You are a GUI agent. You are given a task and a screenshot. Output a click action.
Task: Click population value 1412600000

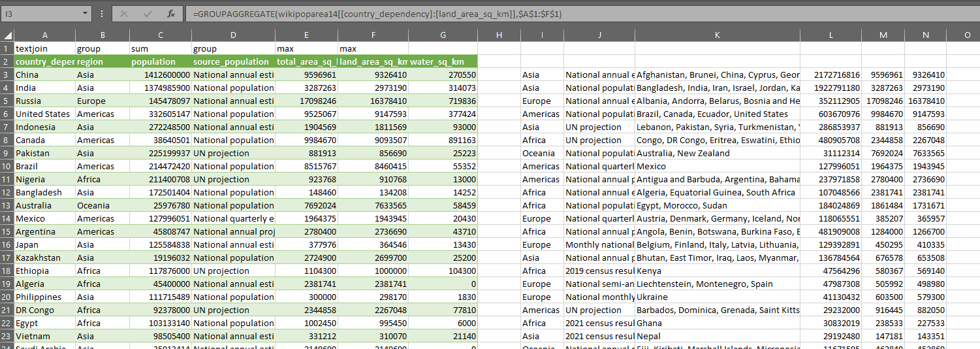click(x=160, y=75)
